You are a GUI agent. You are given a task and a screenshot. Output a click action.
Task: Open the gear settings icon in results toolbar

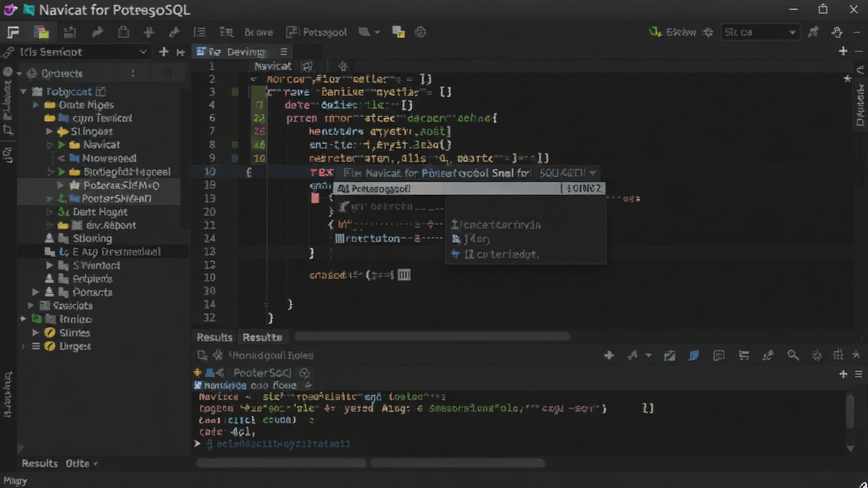(x=816, y=355)
